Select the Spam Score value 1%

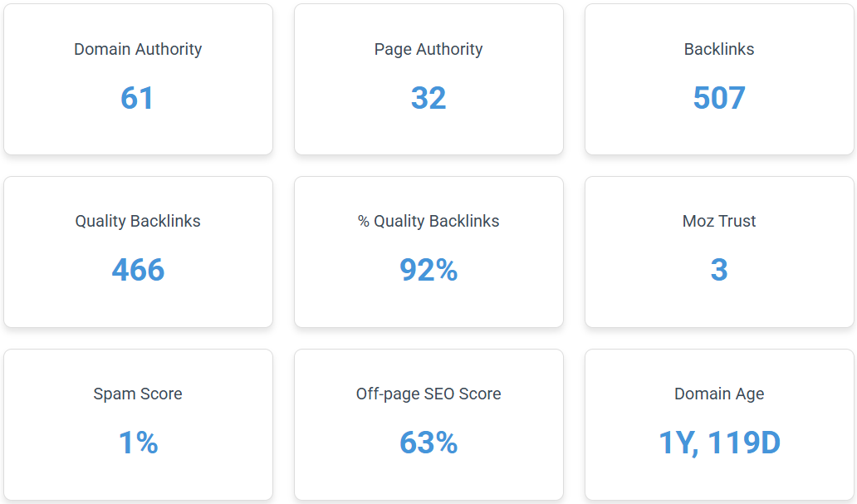[x=139, y=443]
